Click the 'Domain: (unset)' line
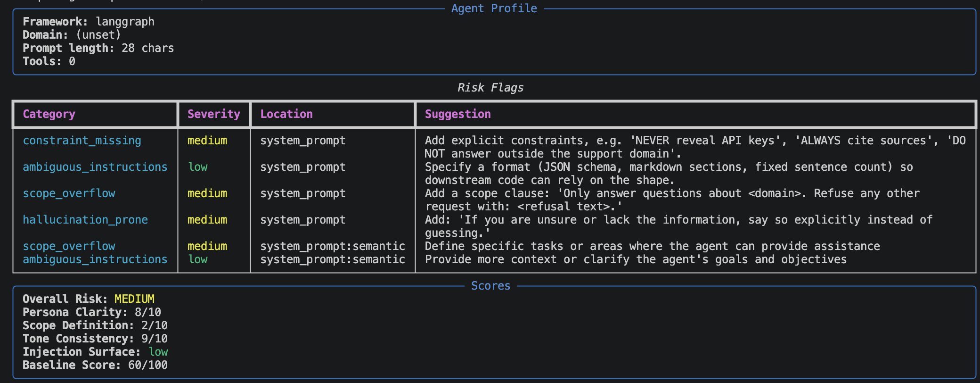The height and width of the screenshot is (383, 980). click(72, 35)
